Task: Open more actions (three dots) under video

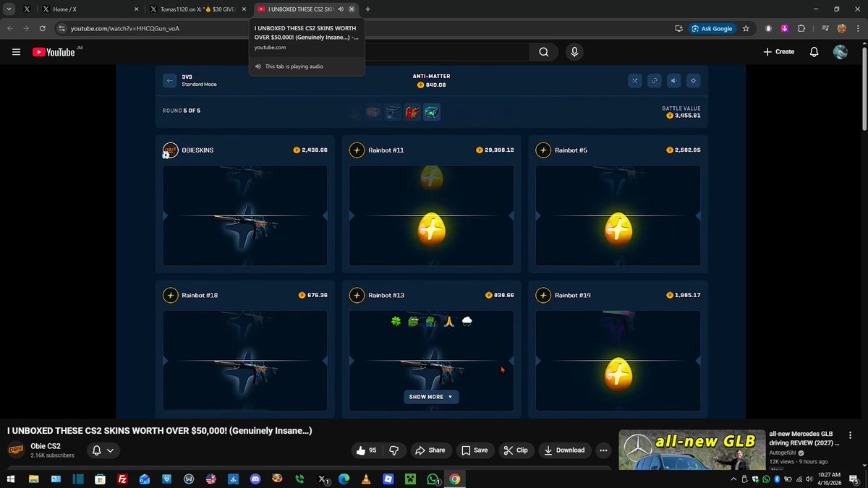Action: 603,450
